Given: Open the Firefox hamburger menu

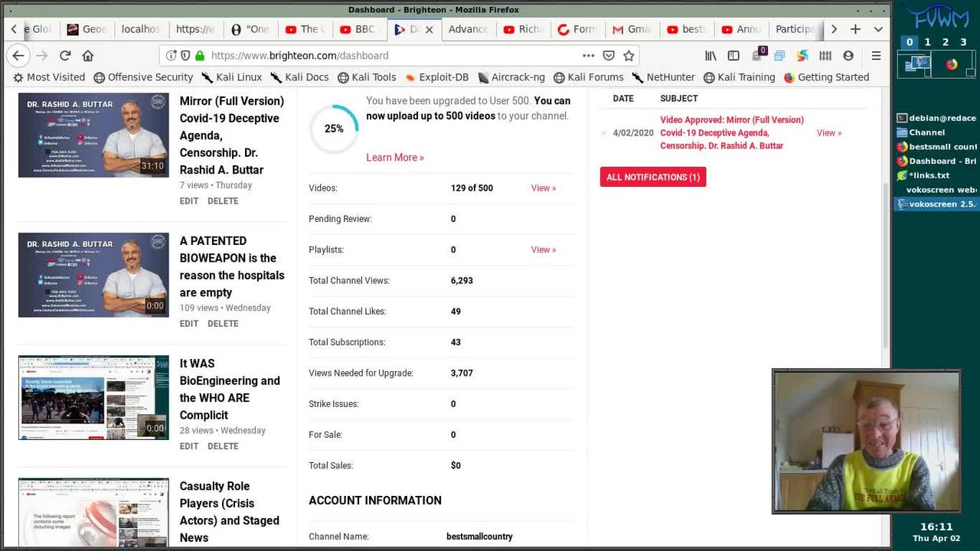Looking at the screenshot, I should click(x=876, y=56).
